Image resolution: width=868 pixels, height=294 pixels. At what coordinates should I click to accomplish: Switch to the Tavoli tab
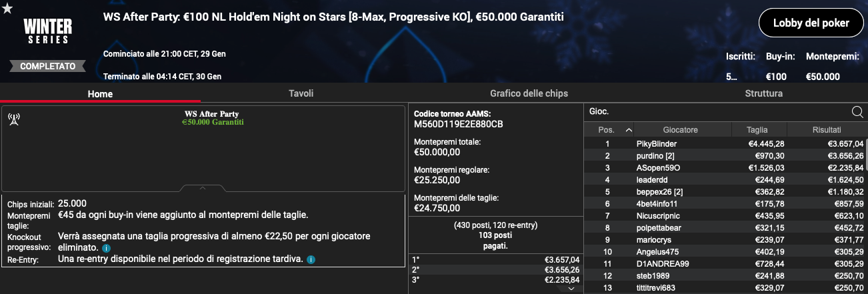coord(301,93)
